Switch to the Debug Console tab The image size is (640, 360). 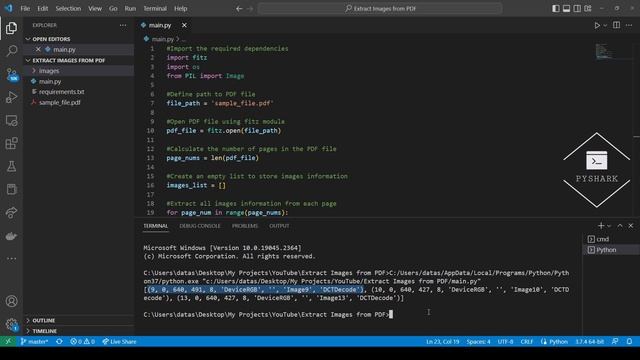coord(200,226)
